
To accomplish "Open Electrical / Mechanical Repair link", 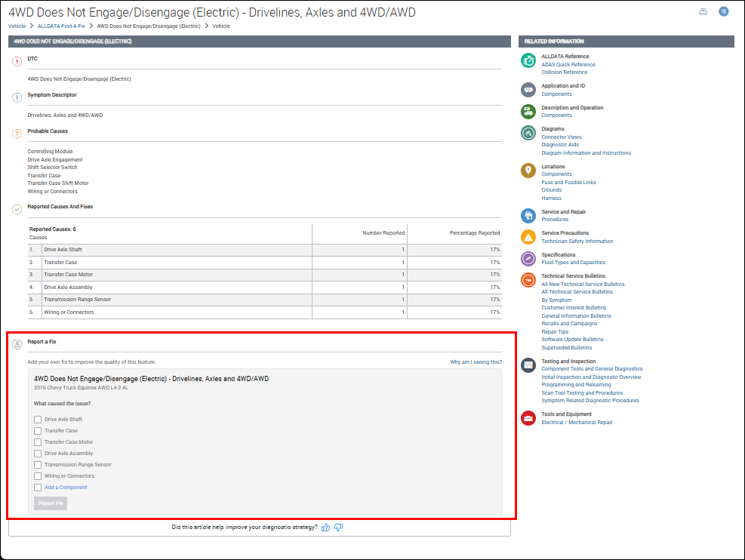I will click(x=577, y=423).
